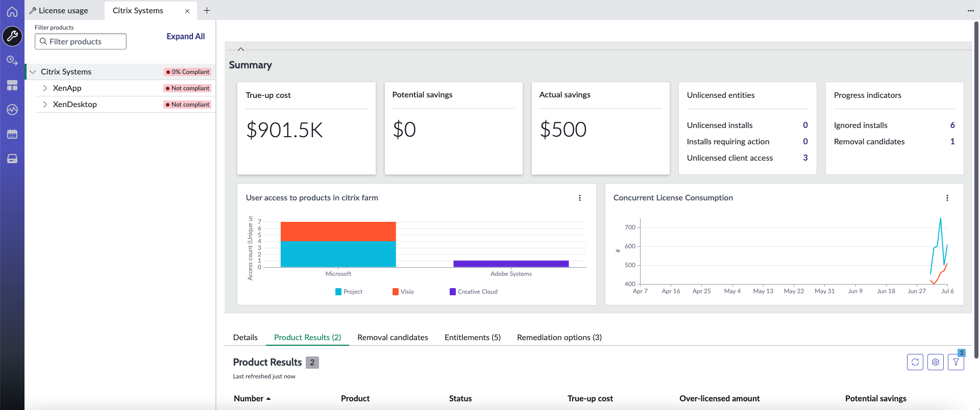Sort by the Status column header

[460, 399]
